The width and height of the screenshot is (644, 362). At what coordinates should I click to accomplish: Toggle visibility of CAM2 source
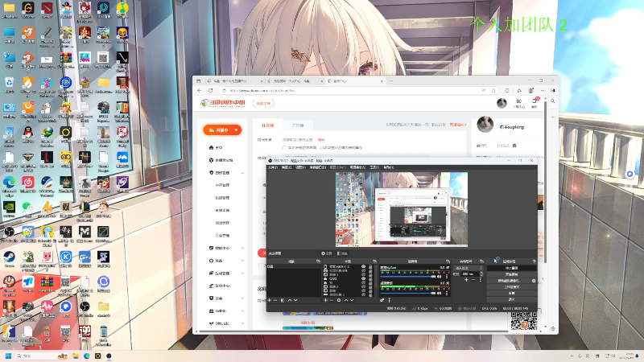[364, 278]
